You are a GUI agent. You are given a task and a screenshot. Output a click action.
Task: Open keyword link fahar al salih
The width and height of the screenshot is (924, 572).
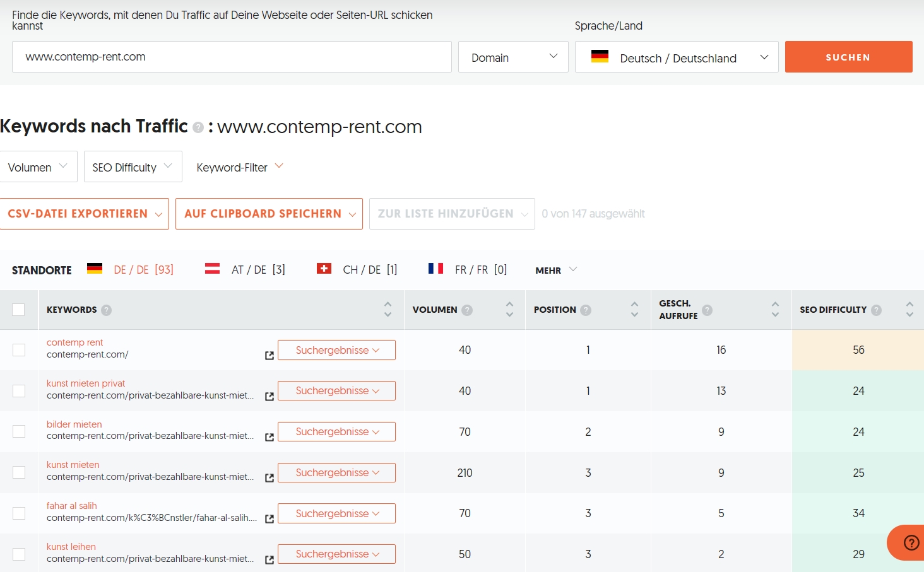click(x=72, y=506)
